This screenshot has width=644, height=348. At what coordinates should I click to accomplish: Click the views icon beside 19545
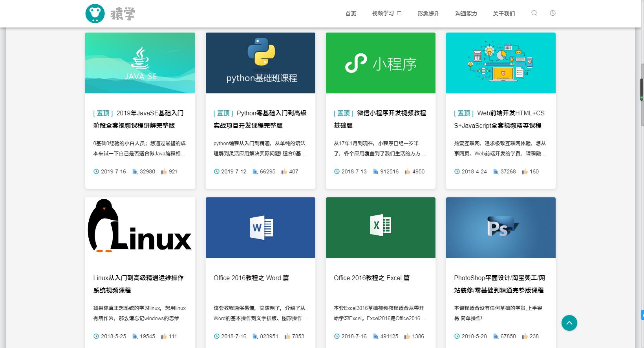pyautogui.click(x=135, y=336)
